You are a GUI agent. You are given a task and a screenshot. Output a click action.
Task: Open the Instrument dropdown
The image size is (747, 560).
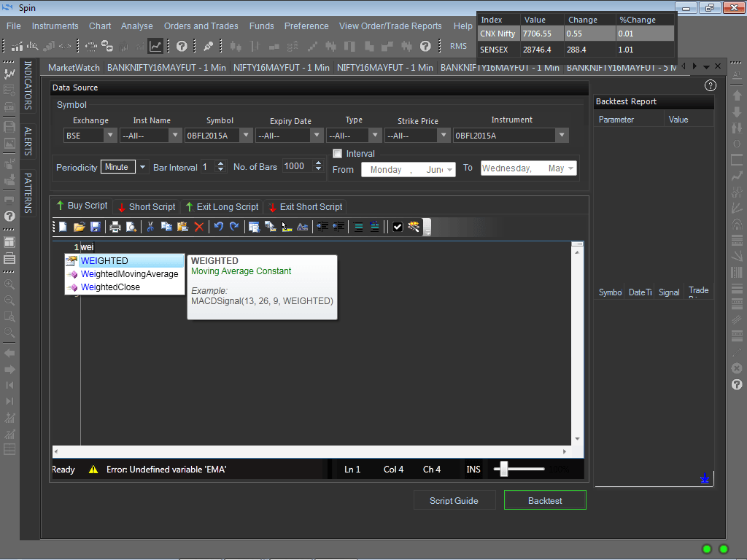click(561, 136)
